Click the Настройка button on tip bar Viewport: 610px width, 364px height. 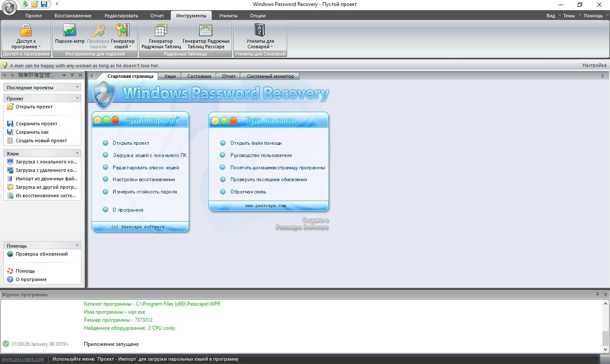pos(594,65)
